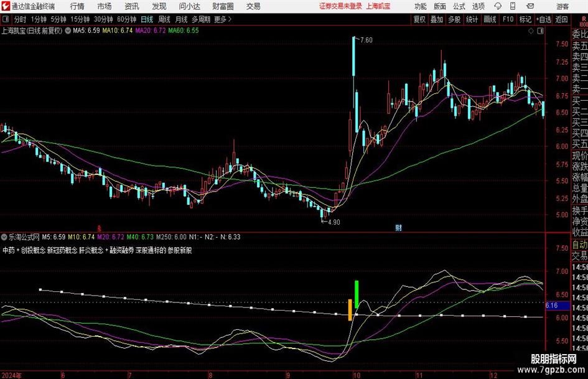This screenshot has height=379, width=588.
Task: Select the 日线 daily period tab
Action: pyautogui.click(x=147, y=19)
